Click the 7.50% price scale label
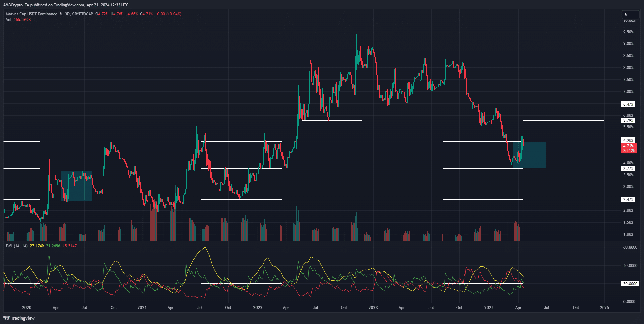This screenshot has width=644, height=324. coord(628,80)
